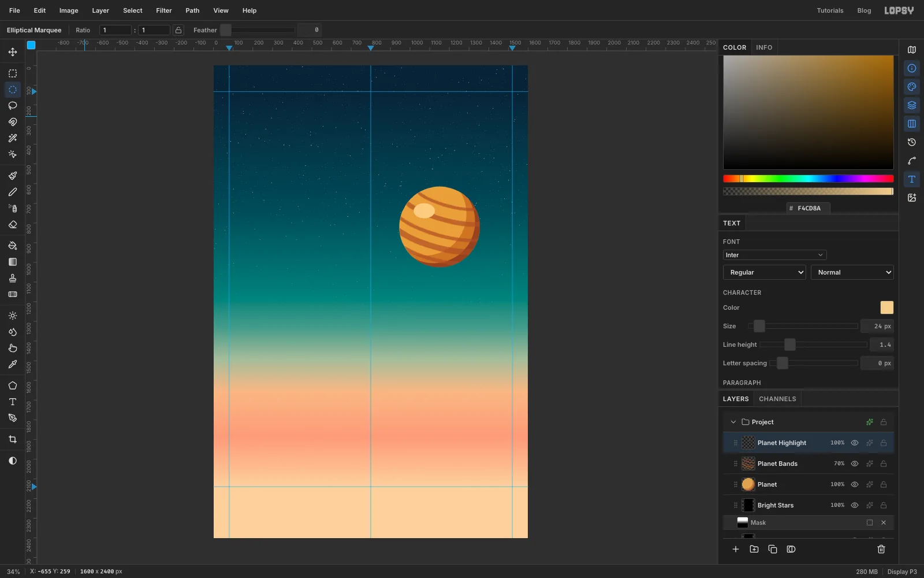The width and height of the screenshot is (924, 578).
Task: Delete layer with trash icon
Action: point(881,549)
